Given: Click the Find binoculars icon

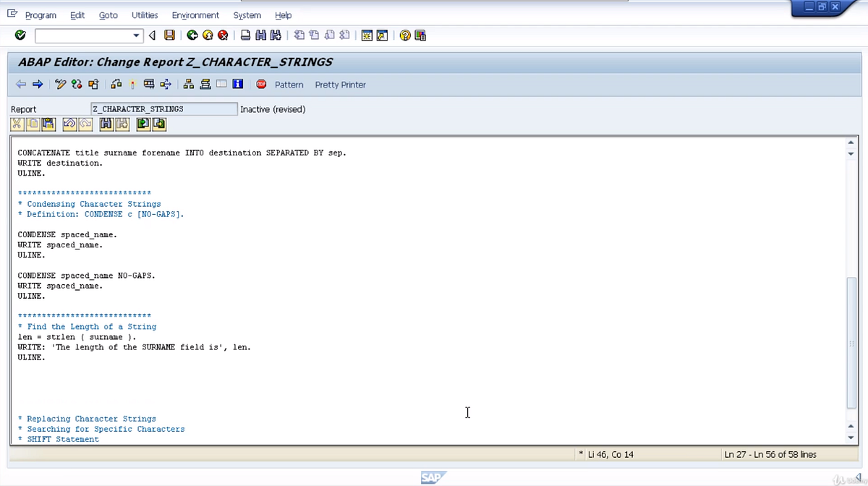Looking at the screenshot, I should pyautogui.click(x=260, y=35).
